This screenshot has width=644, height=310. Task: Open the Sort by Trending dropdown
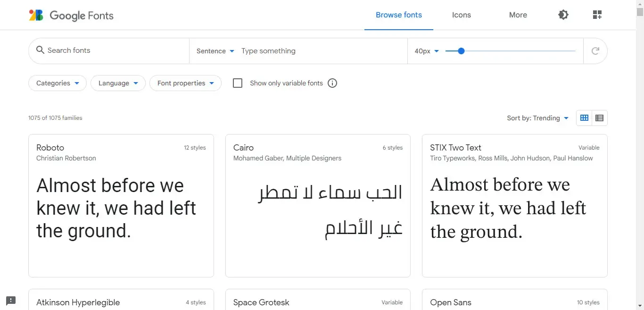[x=538, y=118]
